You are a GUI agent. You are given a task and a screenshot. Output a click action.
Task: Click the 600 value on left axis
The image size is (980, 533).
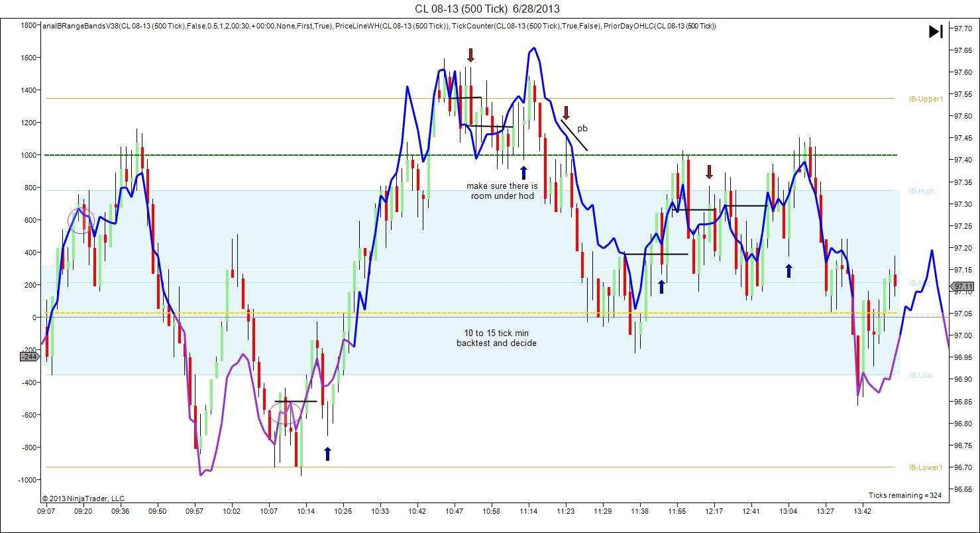click(30, 220)
